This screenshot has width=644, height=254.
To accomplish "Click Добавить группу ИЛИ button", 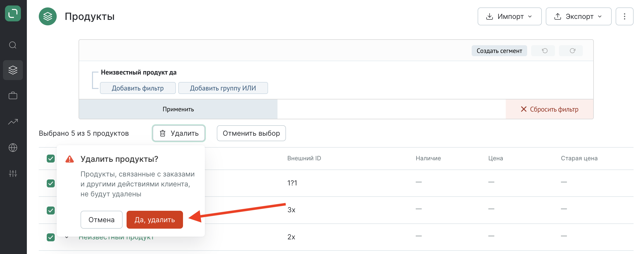I will pos(223,88).
